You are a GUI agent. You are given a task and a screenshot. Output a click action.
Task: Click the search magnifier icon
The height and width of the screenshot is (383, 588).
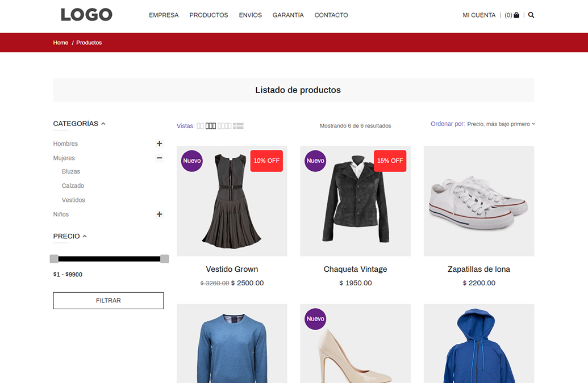tap(531, 15)
